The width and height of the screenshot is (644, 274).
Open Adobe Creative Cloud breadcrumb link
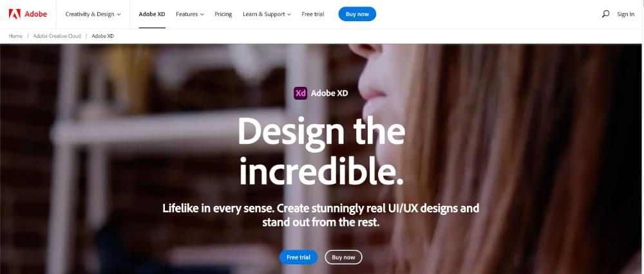[57, 36]
